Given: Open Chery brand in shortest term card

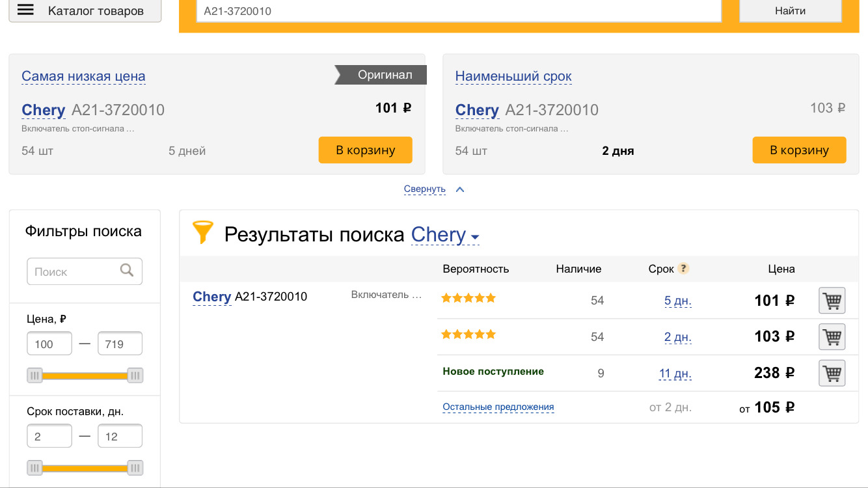Looking at the screenshot, I should (x=477, y=110).
